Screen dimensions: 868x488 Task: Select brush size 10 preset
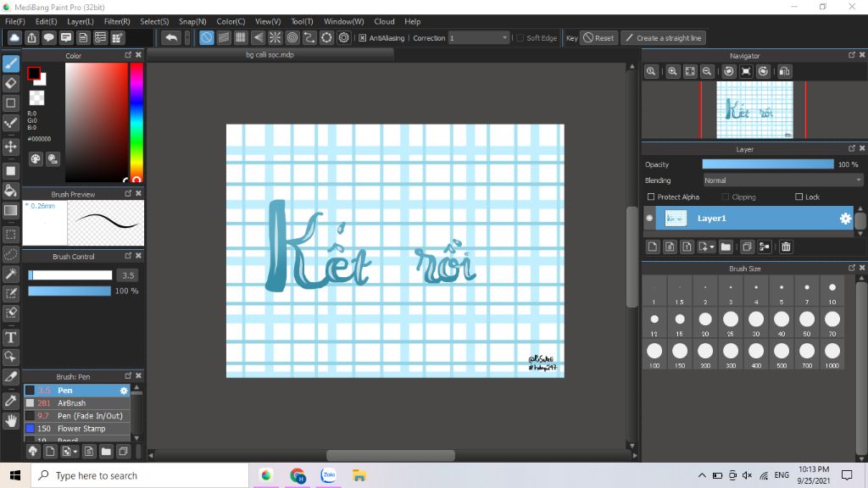[832, 292]
